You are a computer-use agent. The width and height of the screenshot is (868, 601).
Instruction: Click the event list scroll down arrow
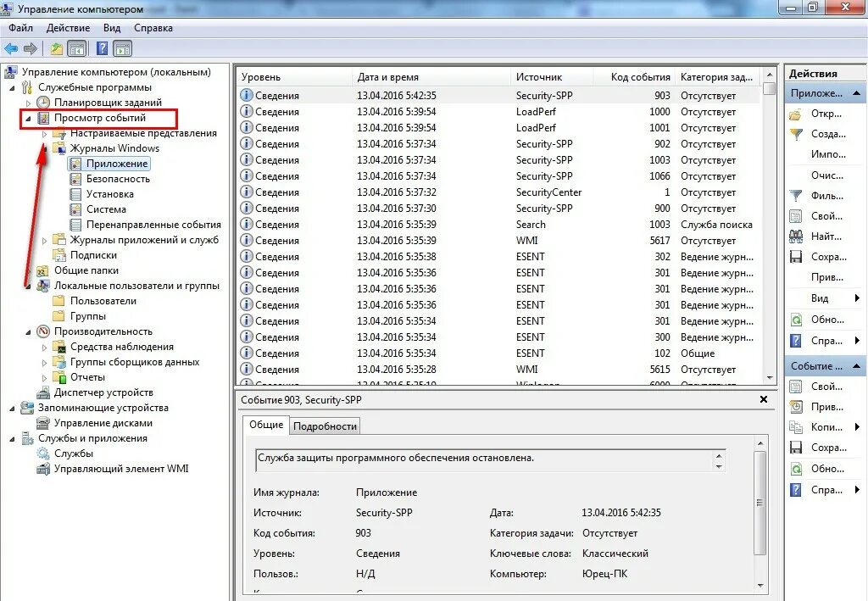pos(769,377)
